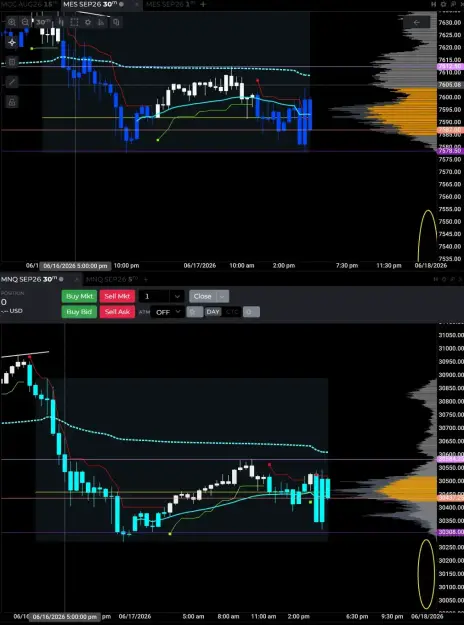Click the 06/16/2026 5:00:00 pm label on MNQ

(65, 617)
